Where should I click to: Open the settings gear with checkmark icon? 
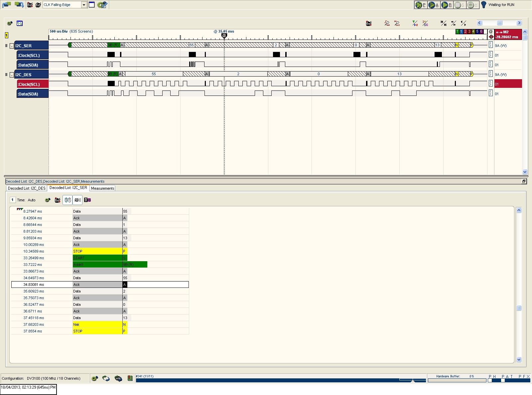102,5
